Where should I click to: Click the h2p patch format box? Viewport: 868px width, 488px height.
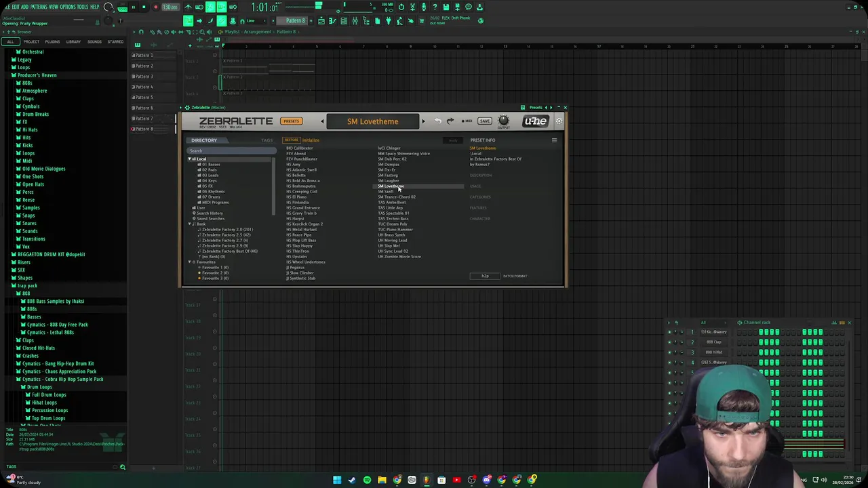click(x=485, y=276)
